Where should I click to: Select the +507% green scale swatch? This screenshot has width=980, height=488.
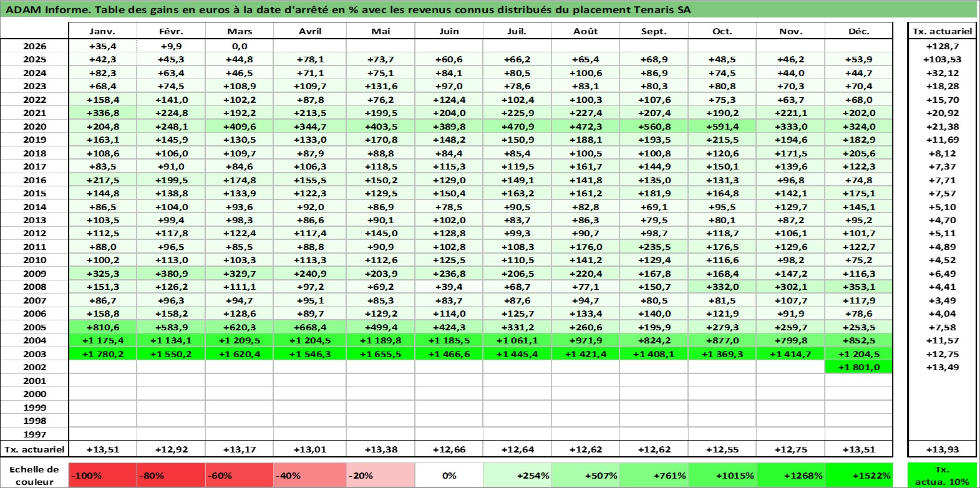pyautogui.click(x=585, y=475)
